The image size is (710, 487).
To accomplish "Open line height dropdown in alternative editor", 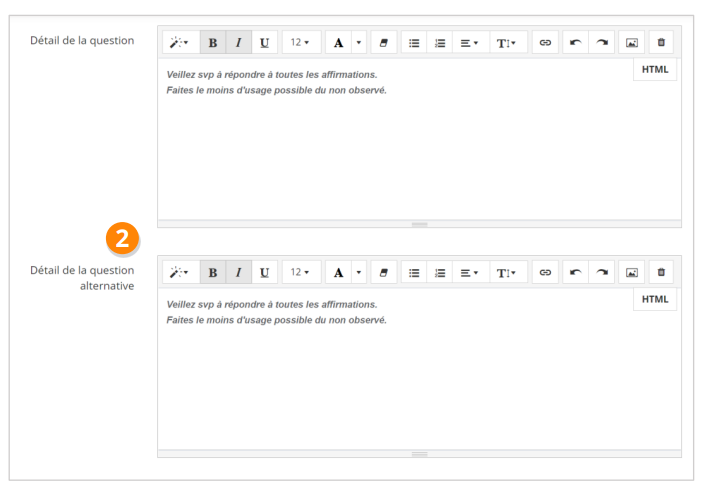I will [x=508, y=272].
